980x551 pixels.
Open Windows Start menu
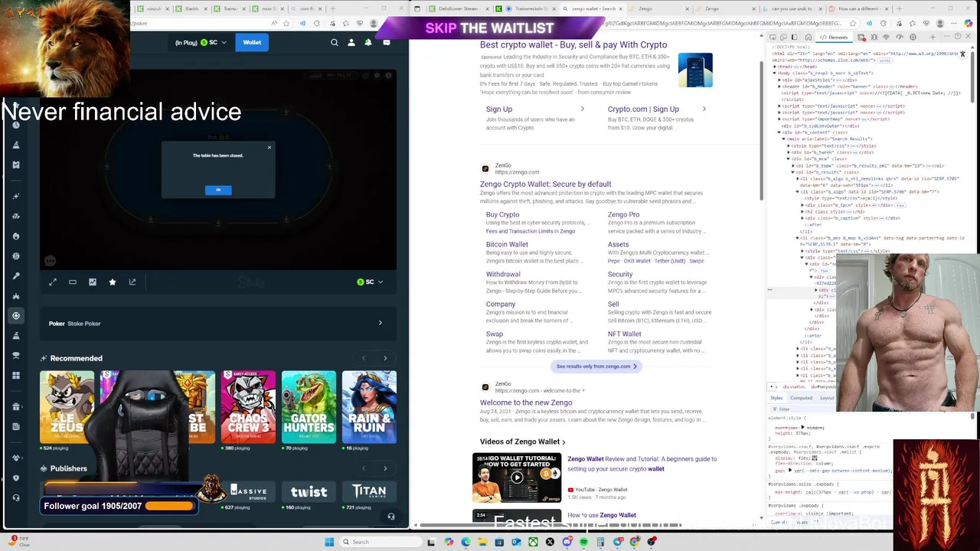pos(329,542)
